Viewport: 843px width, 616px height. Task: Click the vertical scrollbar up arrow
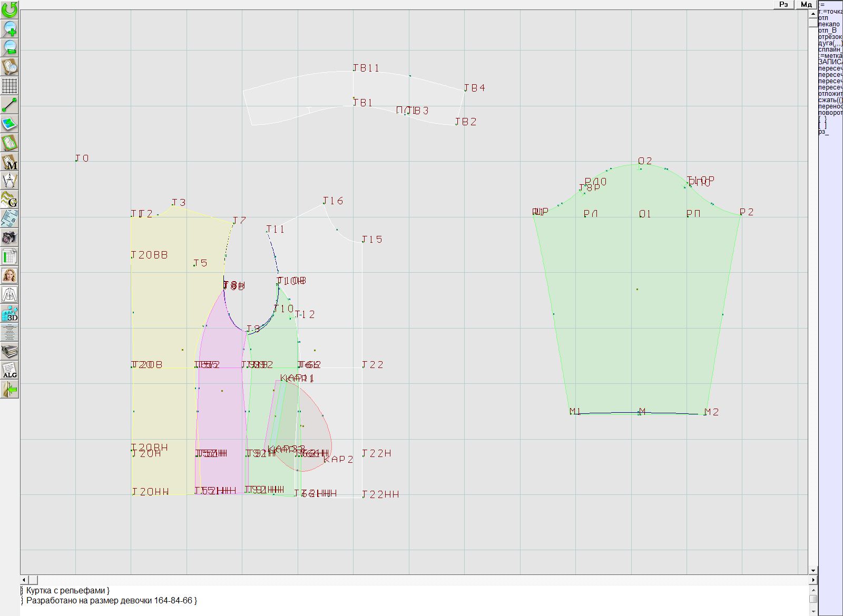click(x=813, y=13)
